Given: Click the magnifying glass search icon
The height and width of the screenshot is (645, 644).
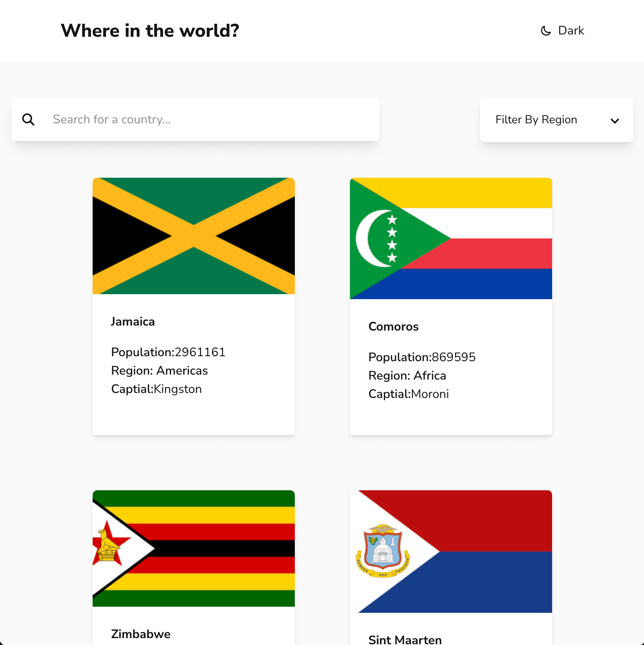Looking at the screenshot, I should click(28, 120).
